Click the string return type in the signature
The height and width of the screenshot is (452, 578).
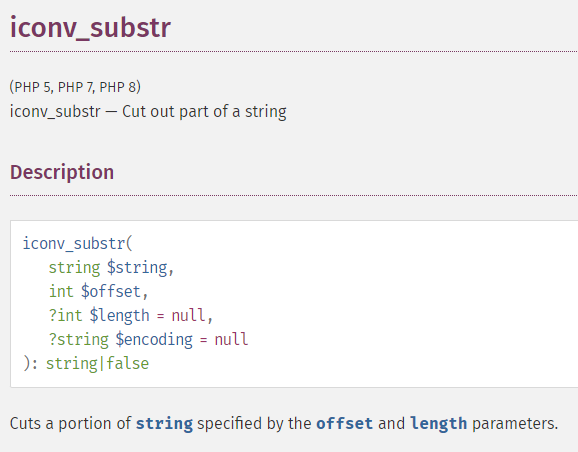tap(72, 364)
